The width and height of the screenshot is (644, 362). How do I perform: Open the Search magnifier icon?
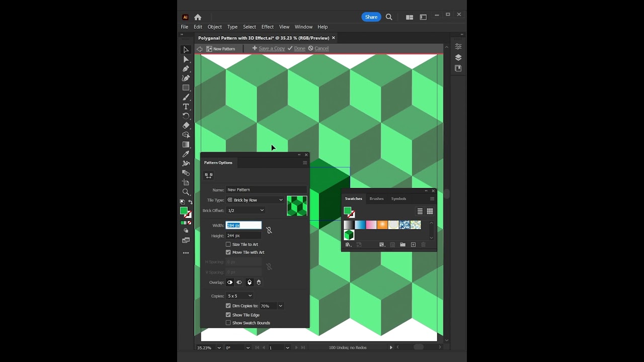pyautogui.click(x=389, y=17)
